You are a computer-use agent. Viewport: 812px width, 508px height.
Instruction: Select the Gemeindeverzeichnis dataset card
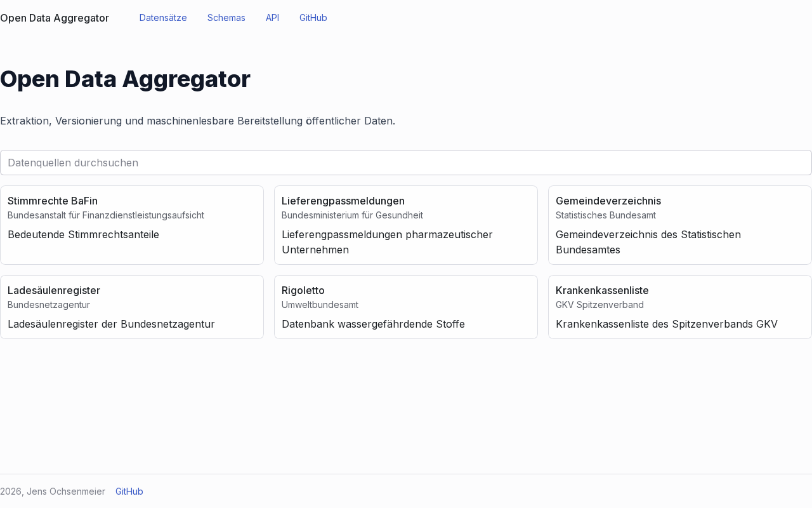[x=680, y=225]
